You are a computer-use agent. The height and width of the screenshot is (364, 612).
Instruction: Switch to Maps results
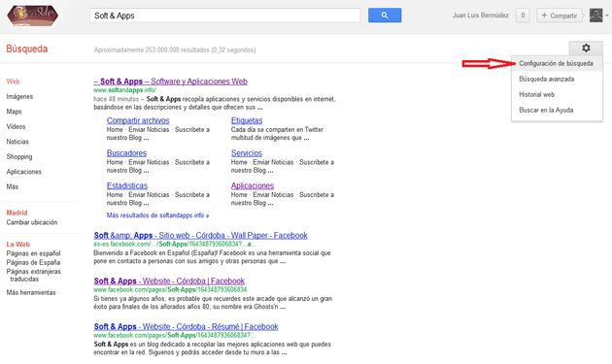click(x=14, y=112)
